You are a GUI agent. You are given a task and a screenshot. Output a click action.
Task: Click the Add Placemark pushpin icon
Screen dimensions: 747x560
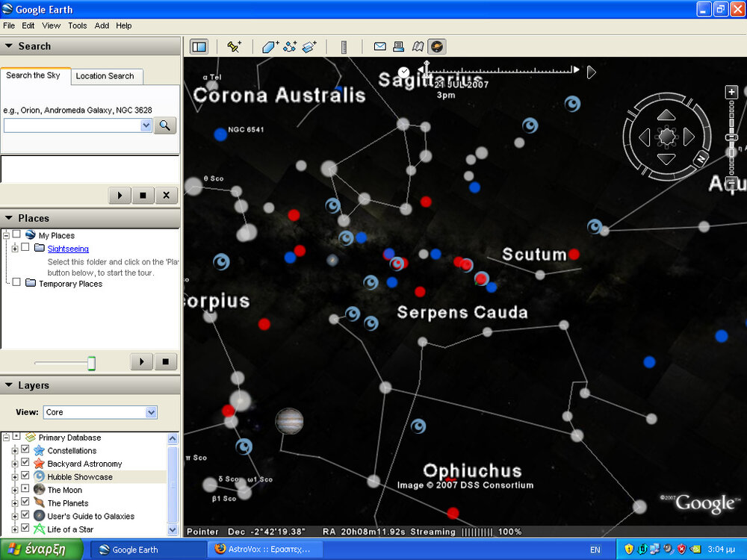click(234, 47)
